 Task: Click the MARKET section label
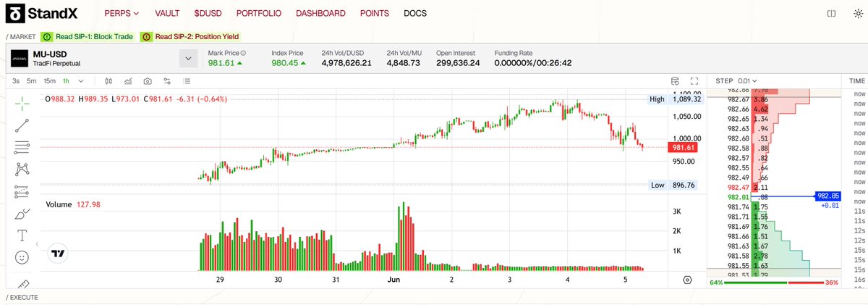(20, 36)
